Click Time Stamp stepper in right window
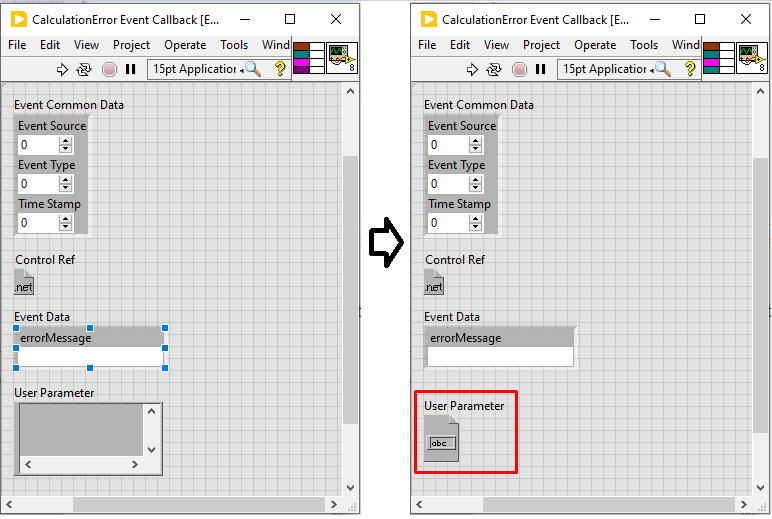Viewport: 772px width, 519px height. coord(475,223)
